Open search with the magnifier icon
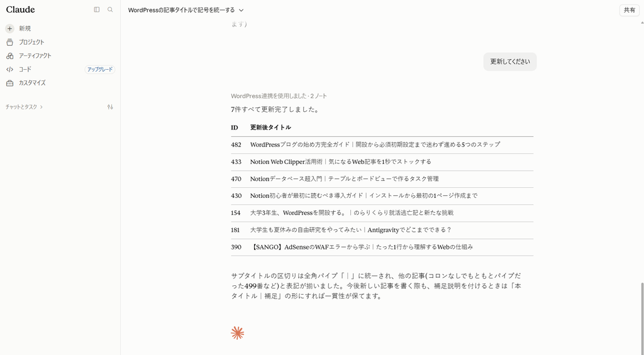Image resolution: width=644 pixels, height=355 pixels. click(110, 9)
